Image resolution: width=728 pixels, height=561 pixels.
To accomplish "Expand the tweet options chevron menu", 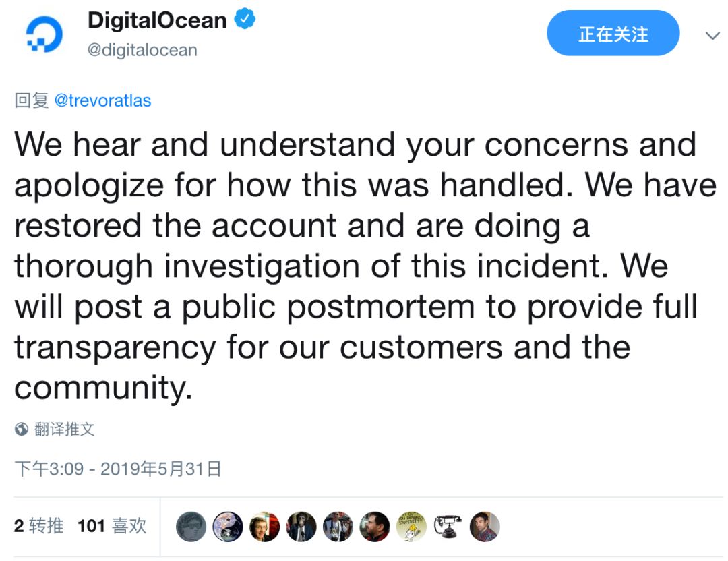I will point(712,36).
